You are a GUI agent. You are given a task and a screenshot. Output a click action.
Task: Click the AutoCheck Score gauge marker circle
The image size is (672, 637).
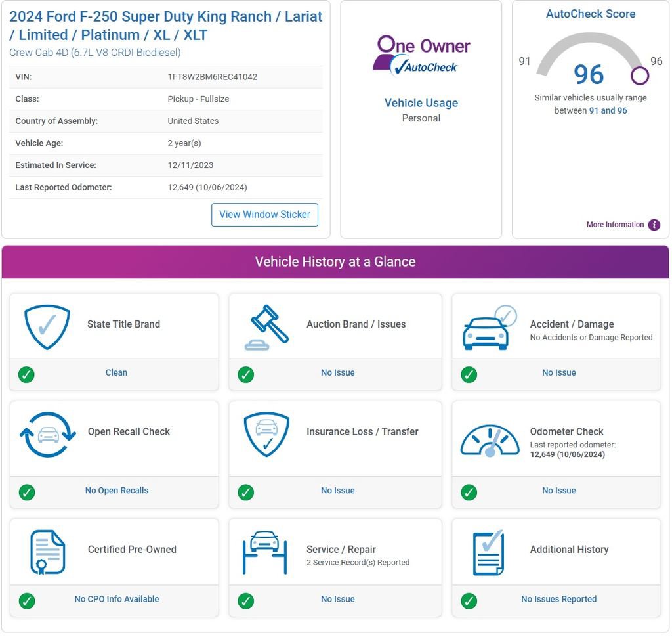(639, 76)
